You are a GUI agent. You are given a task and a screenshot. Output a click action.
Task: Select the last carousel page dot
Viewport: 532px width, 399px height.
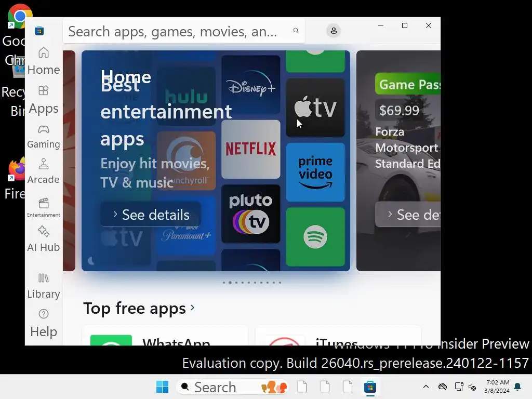pos(280,283)
